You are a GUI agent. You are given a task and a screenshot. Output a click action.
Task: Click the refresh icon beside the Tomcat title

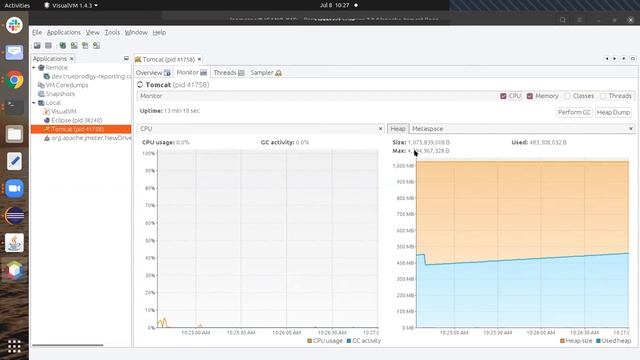(140, 84)
